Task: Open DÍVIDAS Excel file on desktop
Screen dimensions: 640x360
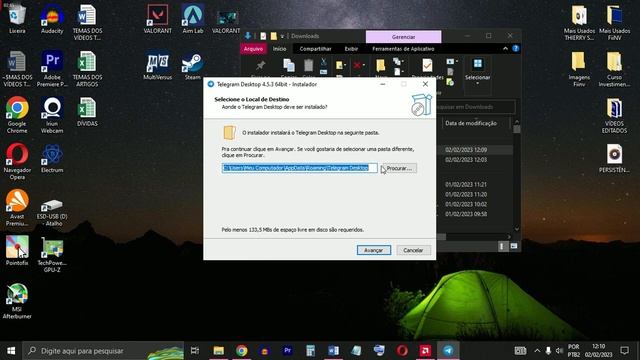Action: 87,112
